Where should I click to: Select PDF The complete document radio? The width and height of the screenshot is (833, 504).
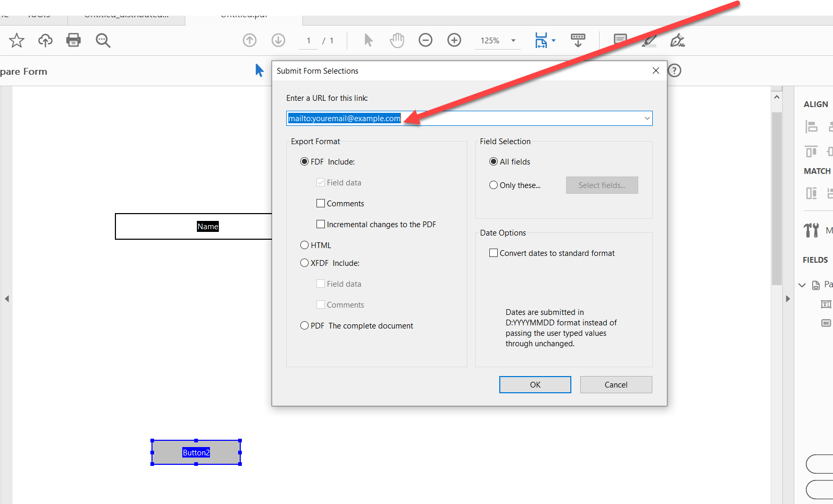[x=304, y=325]
